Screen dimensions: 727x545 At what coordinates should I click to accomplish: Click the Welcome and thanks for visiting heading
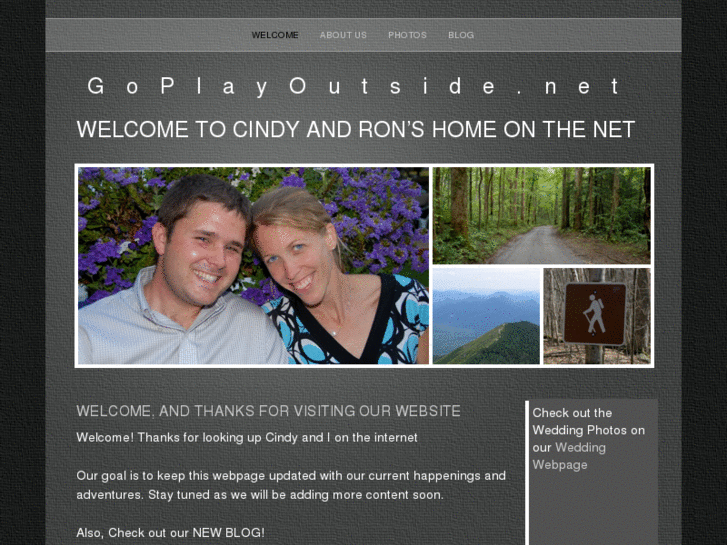coord(268,411)
